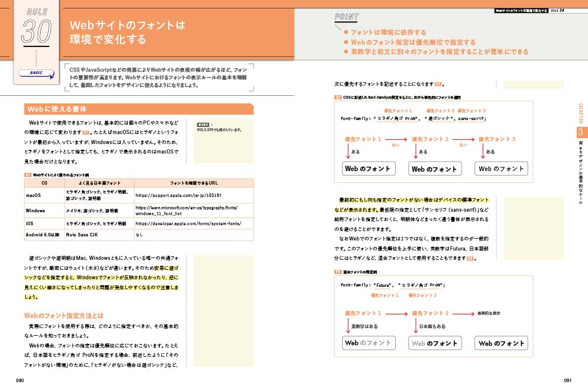Click bullet "フォントは環境に依存する"
The height and width of the screenshot is (391, 588).
(x=388, y=32)
